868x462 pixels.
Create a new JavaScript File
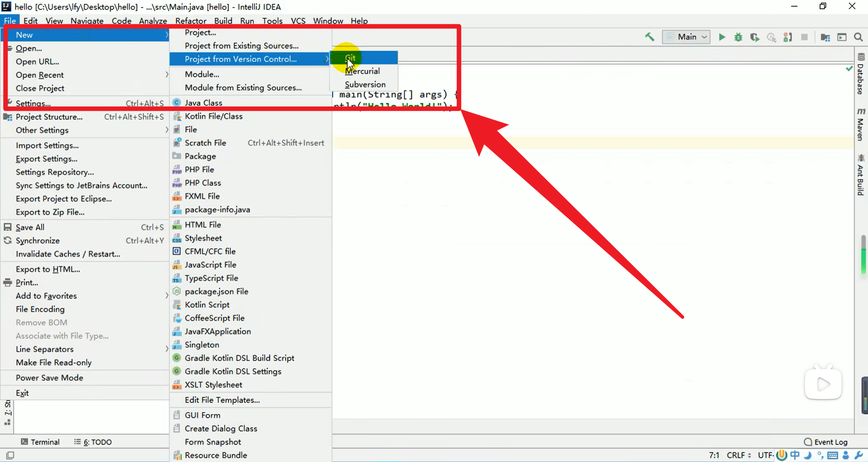click(250, 265)
